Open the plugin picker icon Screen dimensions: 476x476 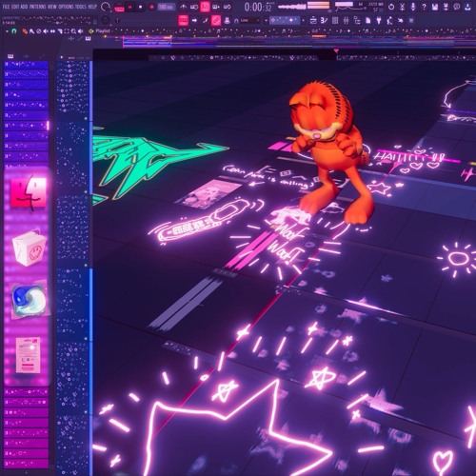[379, 20]
